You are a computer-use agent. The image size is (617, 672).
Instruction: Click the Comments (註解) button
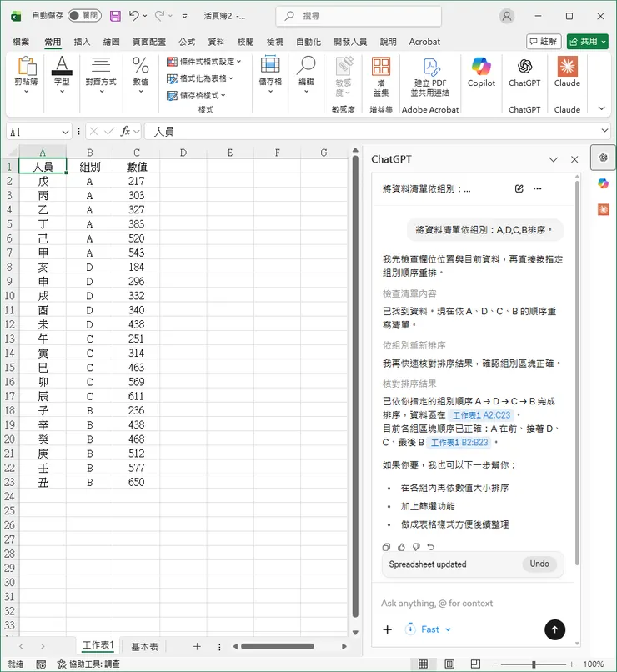point(544,42)
